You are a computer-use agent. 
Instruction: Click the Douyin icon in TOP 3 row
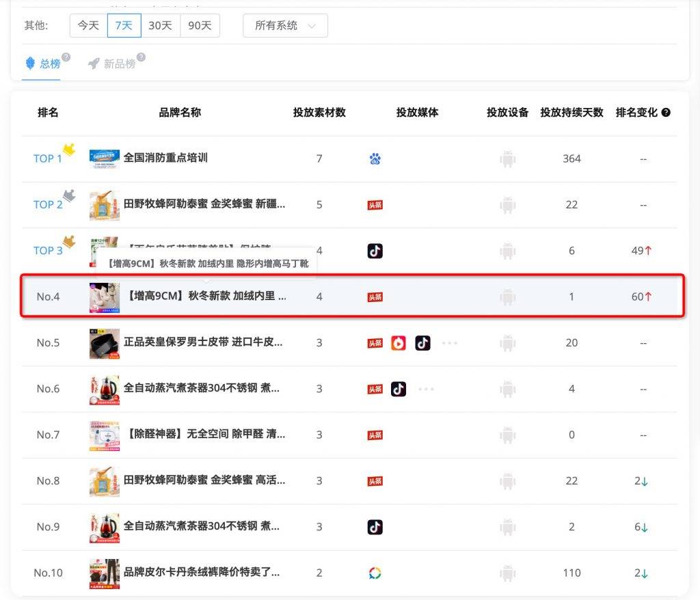click(375, 251)
